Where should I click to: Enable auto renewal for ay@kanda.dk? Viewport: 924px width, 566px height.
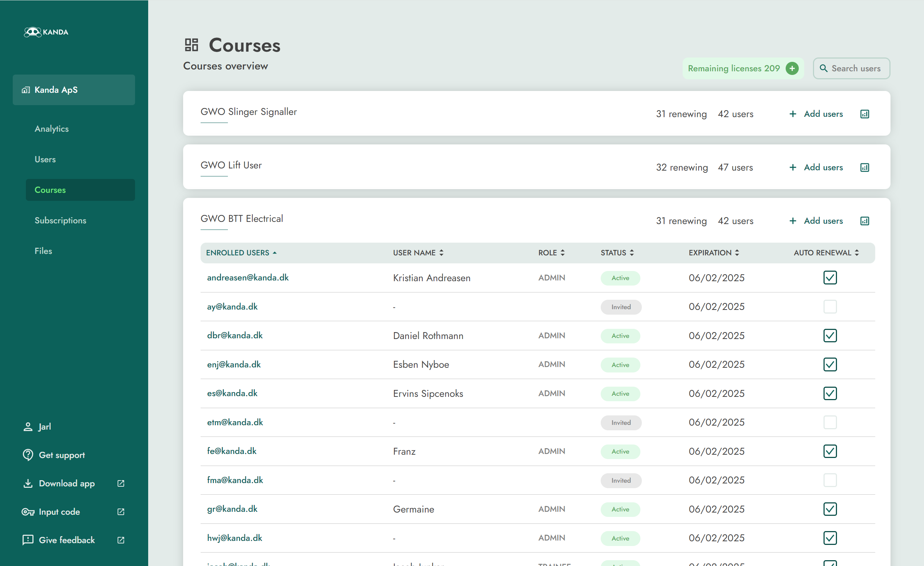click(x=829, y=306)
